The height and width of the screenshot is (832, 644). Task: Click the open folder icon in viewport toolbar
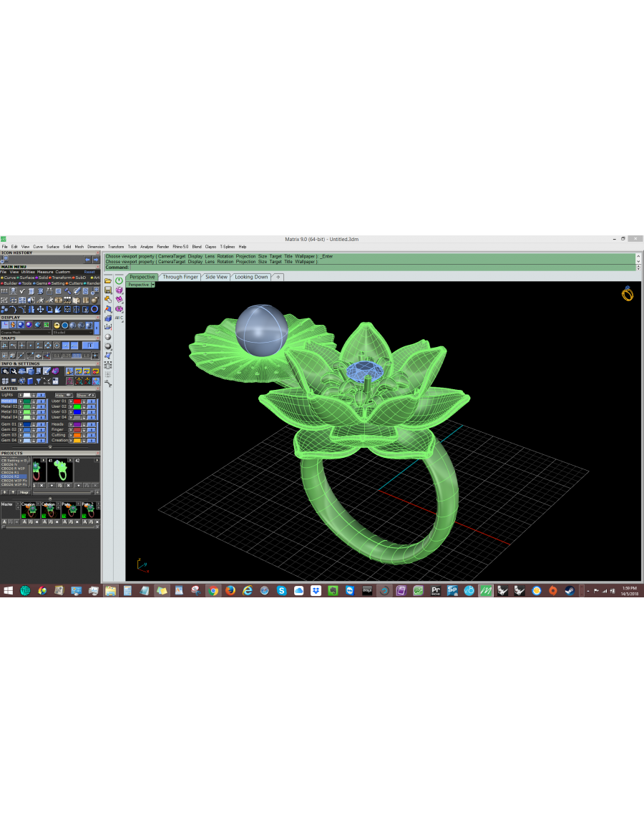pyautogui.click(x=108, y=280)
